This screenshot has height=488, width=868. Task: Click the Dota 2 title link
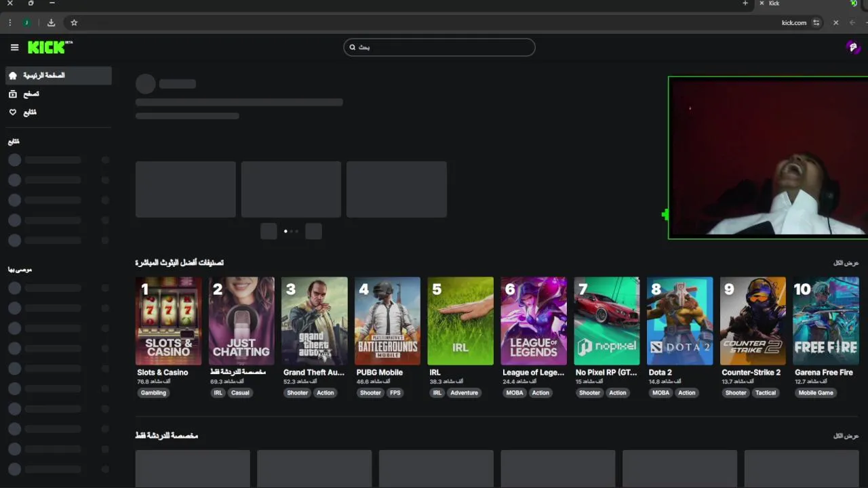click(x=660, y=372)
